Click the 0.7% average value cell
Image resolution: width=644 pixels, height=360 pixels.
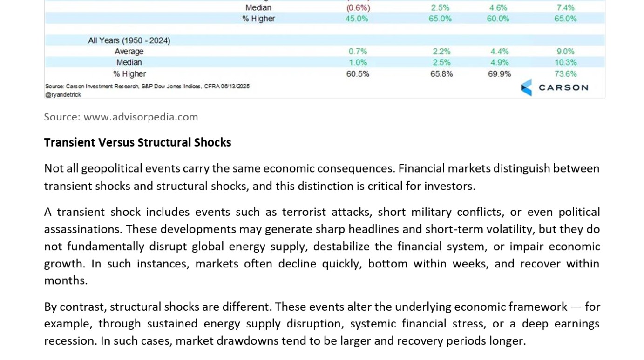point(358,52)
